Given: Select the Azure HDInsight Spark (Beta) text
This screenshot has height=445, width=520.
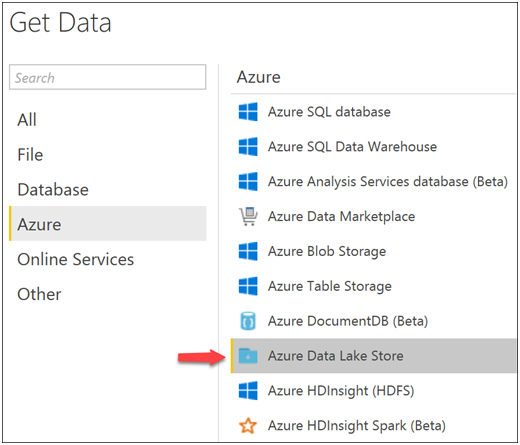Looking at the screenshot, I should tap(357, 426).
